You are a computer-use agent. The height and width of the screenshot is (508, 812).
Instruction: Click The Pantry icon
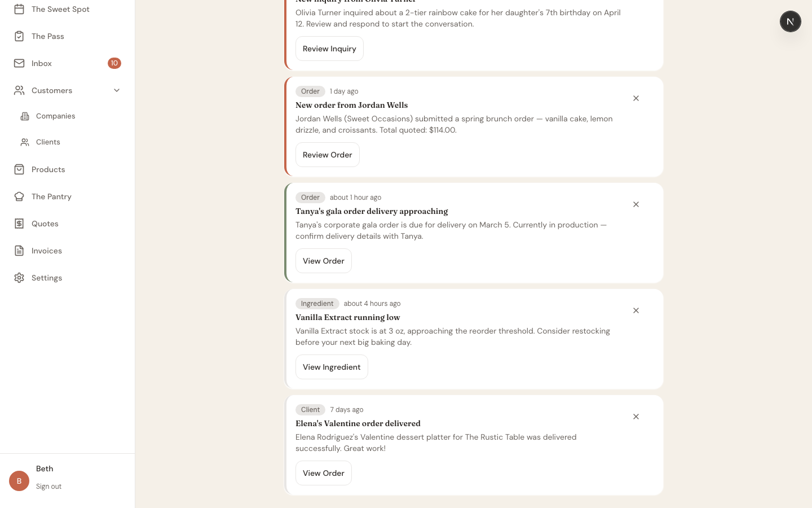(19, 196)
